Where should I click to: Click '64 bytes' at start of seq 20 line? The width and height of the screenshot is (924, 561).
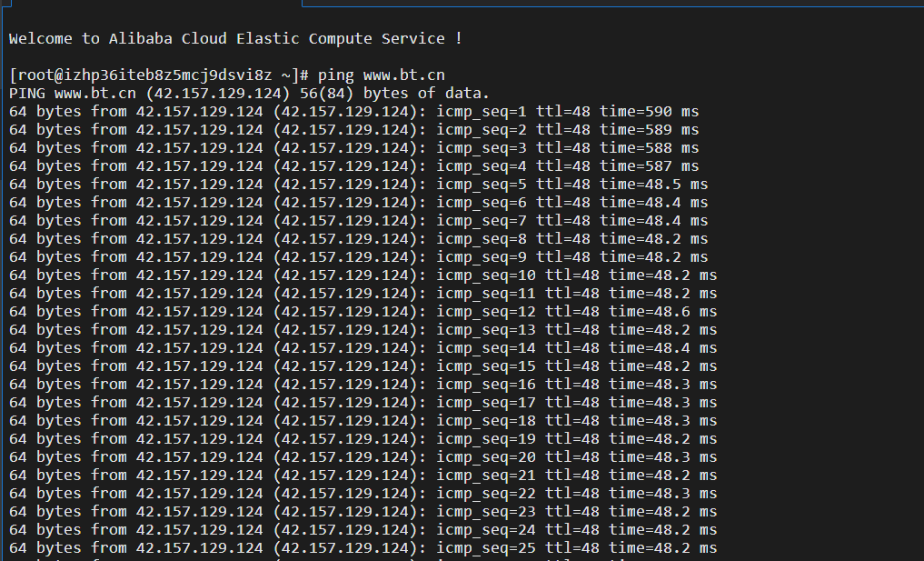coord(45,457)
